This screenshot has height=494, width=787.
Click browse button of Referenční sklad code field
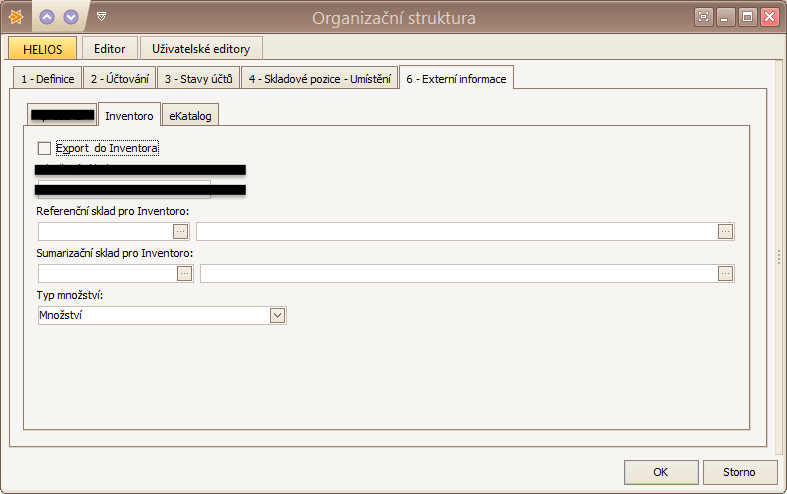(x=181, y=231)
